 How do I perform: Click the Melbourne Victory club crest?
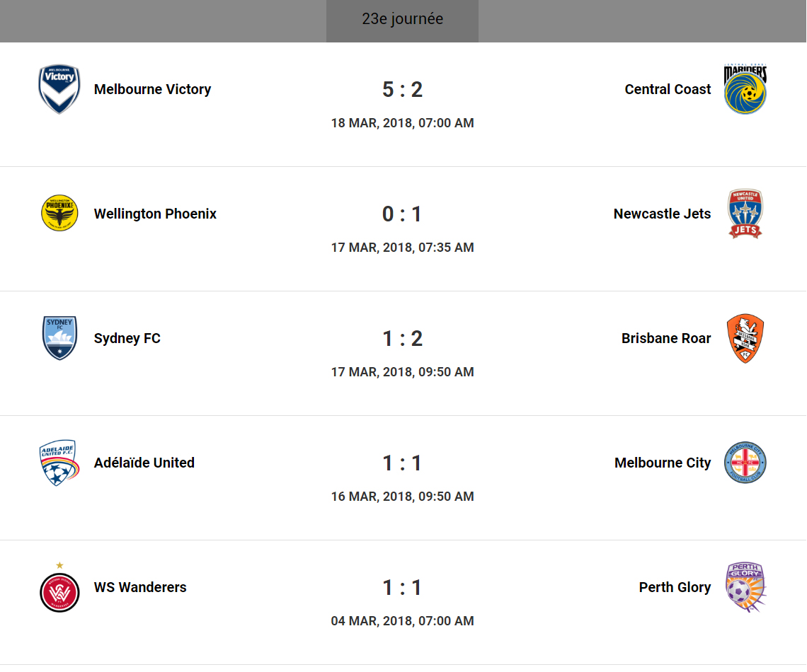click(59, 90)
